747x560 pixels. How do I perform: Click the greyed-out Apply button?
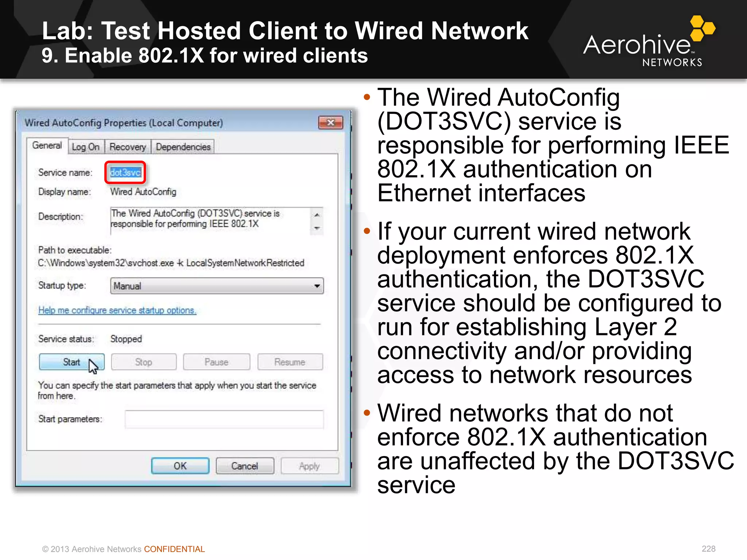[x=310, y=466]
